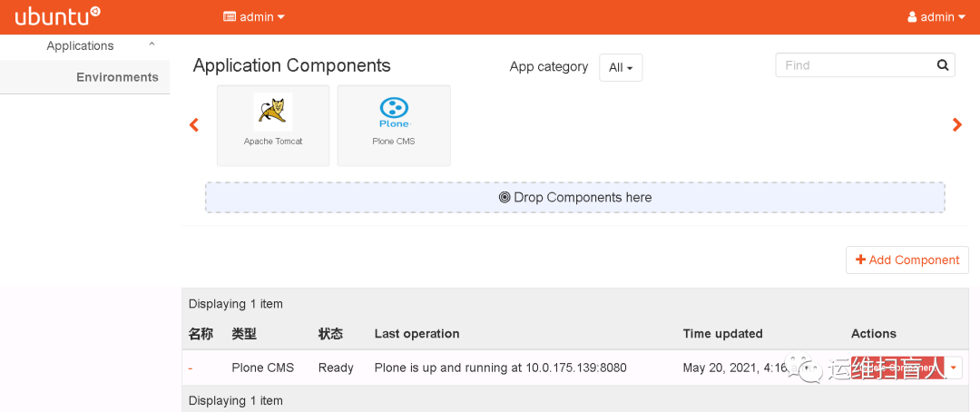Click the Time updated column header
Image resolution: width=980 pixels, height=412 pixels.
click(x=722, y=334)
